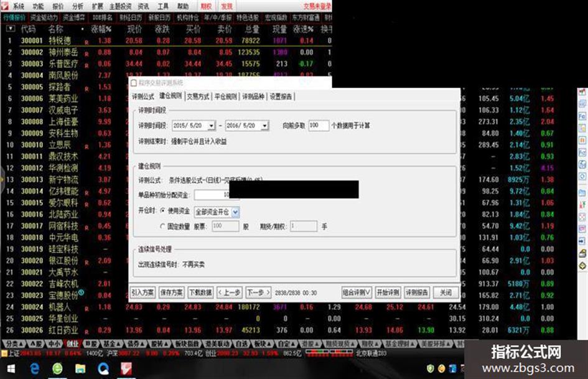Open the 交易方式 dialog tab

coord(198,96)
